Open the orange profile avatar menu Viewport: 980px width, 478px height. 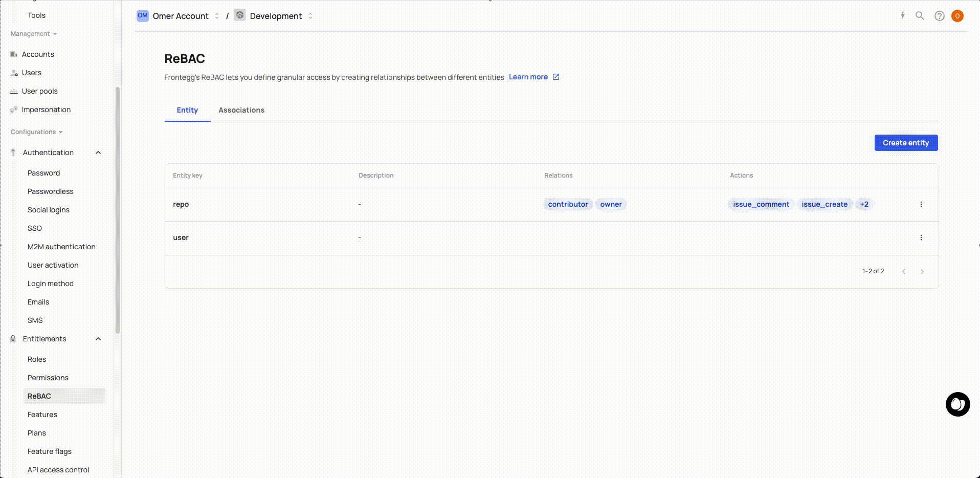click(x=957, y=16)
